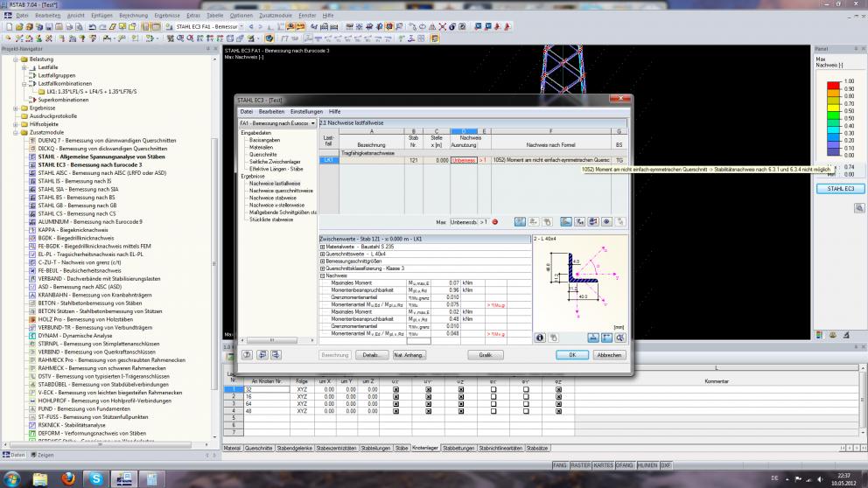This screenshot has width=868, height=488.
Task: Expand the Bemessungsschnittgrößen row
Action: (x=322, y=261)
